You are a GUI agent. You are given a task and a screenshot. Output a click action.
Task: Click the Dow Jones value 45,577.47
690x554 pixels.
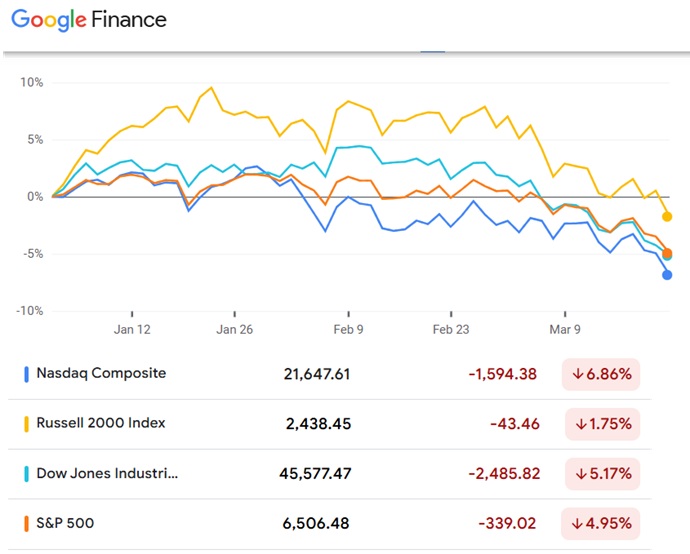[x=316, y=474]
